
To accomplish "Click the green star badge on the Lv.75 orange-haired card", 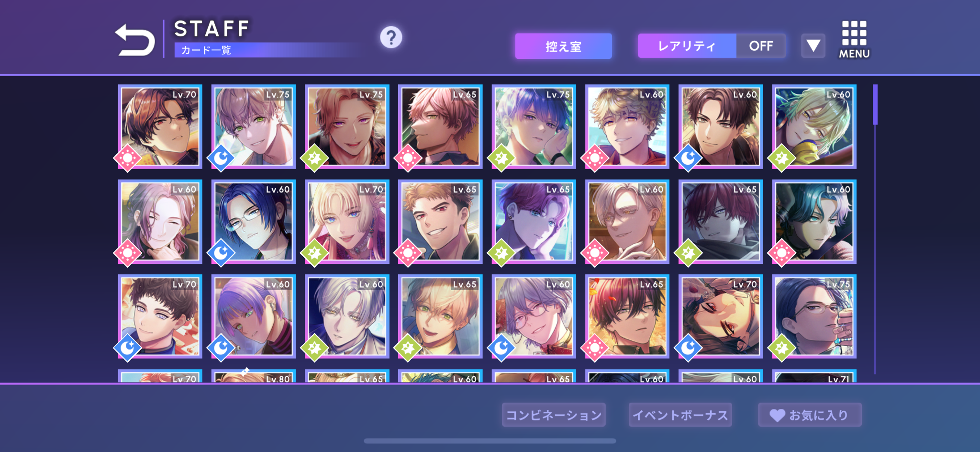I will (x=314, y=158).
